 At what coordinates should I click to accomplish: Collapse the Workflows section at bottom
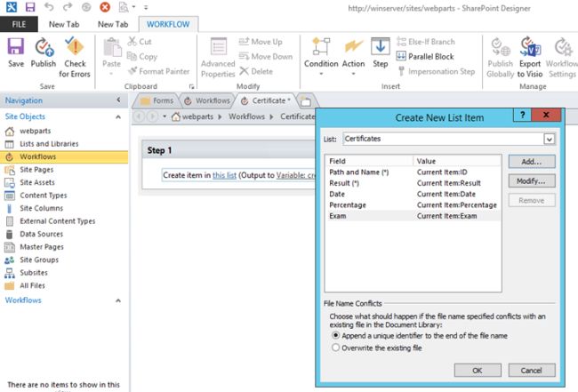click(x=118, y=300)
